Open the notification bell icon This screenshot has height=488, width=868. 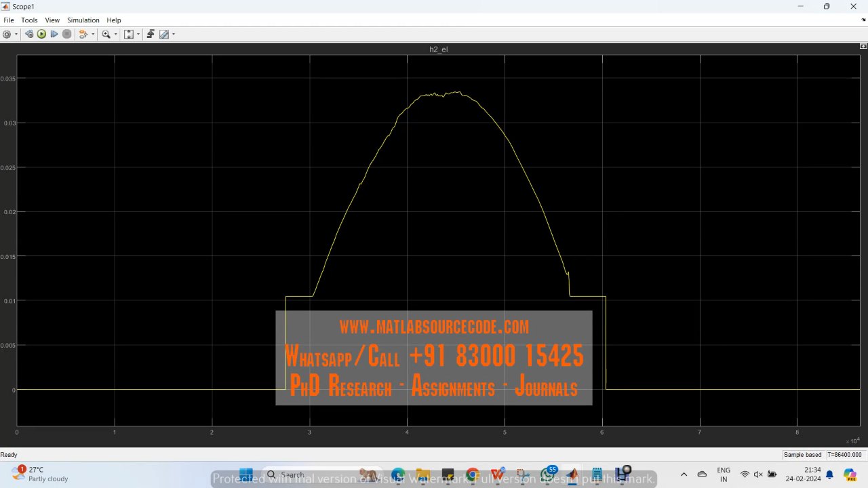[x=829, y=474]
